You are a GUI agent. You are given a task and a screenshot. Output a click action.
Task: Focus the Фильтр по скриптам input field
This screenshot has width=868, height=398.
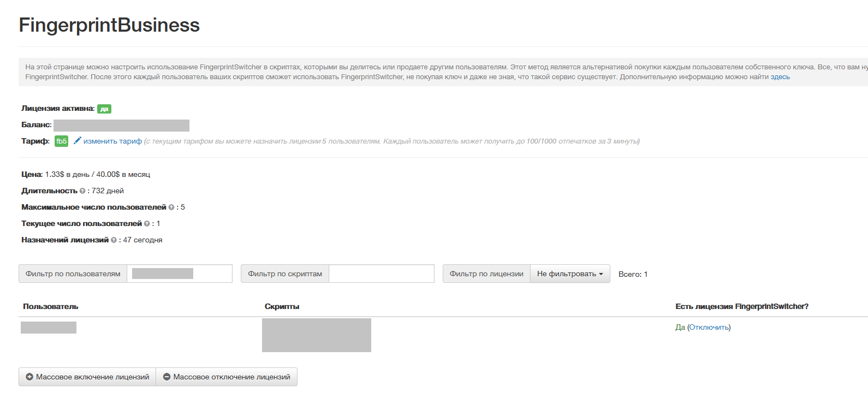tap(381, 274)
